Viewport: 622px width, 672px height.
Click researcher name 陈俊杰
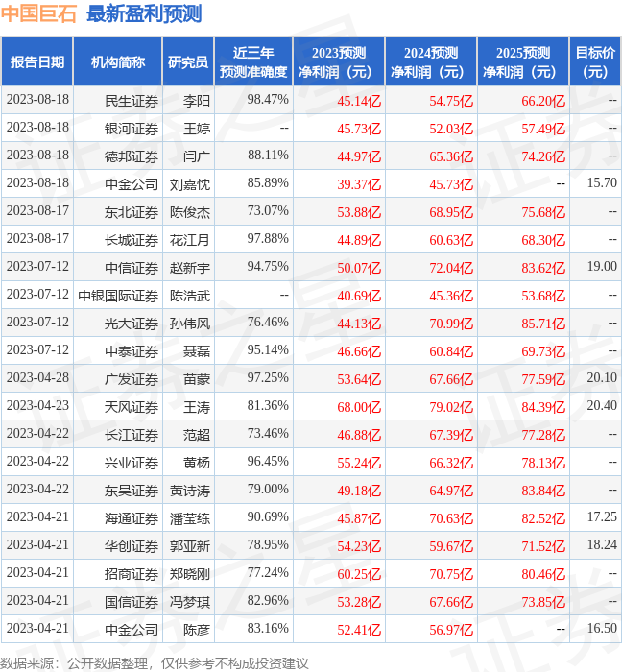[190, 212]
